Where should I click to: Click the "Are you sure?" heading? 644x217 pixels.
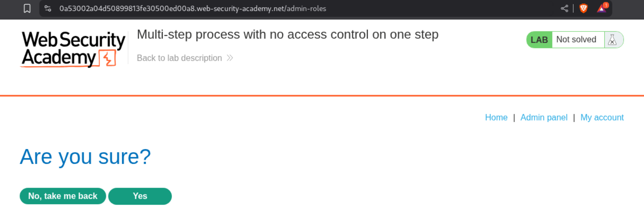[85, 157]
